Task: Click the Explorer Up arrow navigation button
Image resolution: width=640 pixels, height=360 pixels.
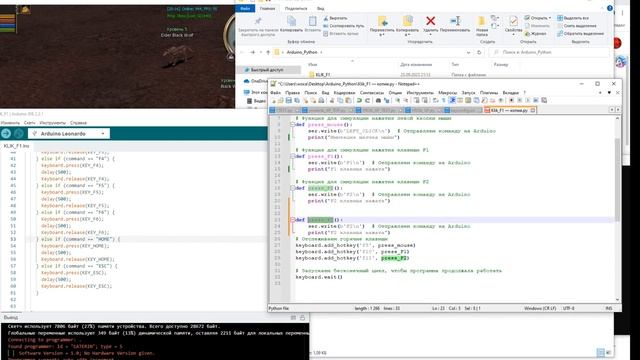Action: pyautogui.click(x=268, y=52)
